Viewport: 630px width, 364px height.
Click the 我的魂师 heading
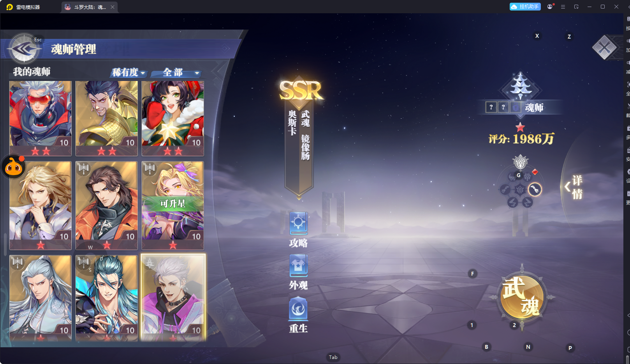[x=32, y=72]
